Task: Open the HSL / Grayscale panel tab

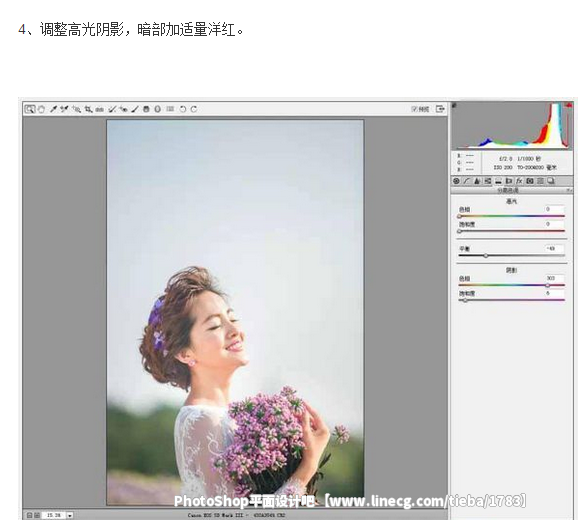Action: (488, 181)
